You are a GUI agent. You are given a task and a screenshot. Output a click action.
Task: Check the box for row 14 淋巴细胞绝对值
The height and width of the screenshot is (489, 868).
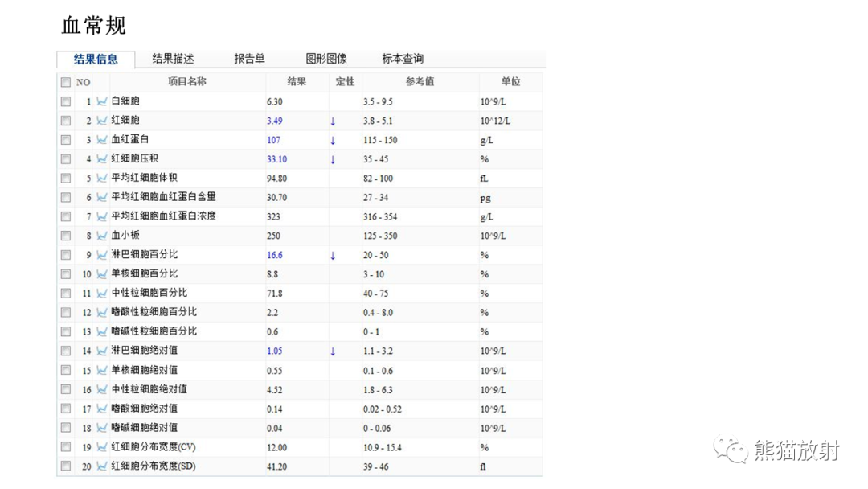[66, 351]
